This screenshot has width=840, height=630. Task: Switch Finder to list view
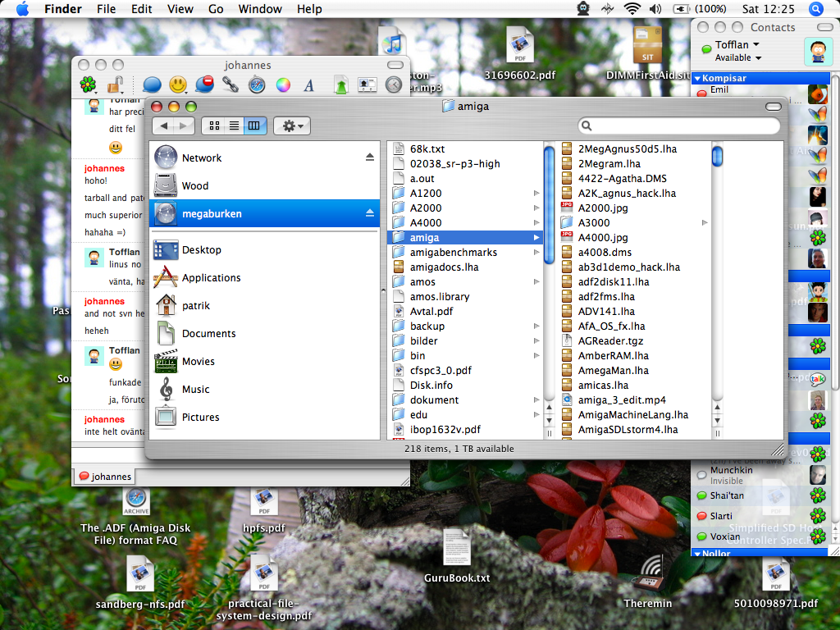point(234,126)
